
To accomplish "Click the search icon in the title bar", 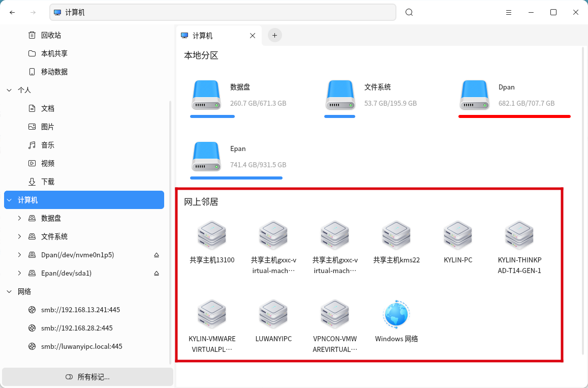I will [409, 12].
